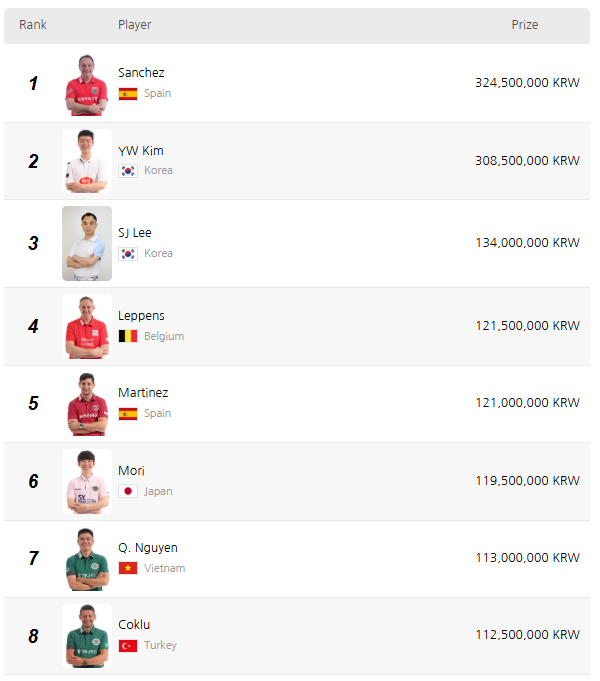Click the Korea flag icon beside YW Kim
The height and width of the screenshot is (681, 600).
click(x=128, y=170)
